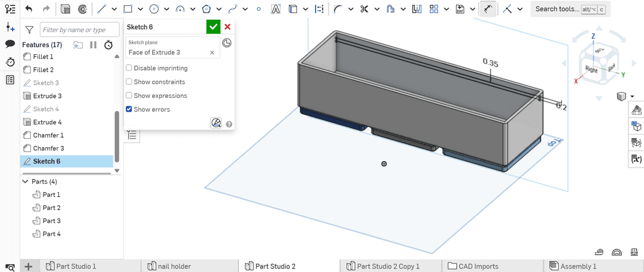Enable Show expressions checkbox
The width and height of the screenshot is (644, 272).
click(129, 95)
